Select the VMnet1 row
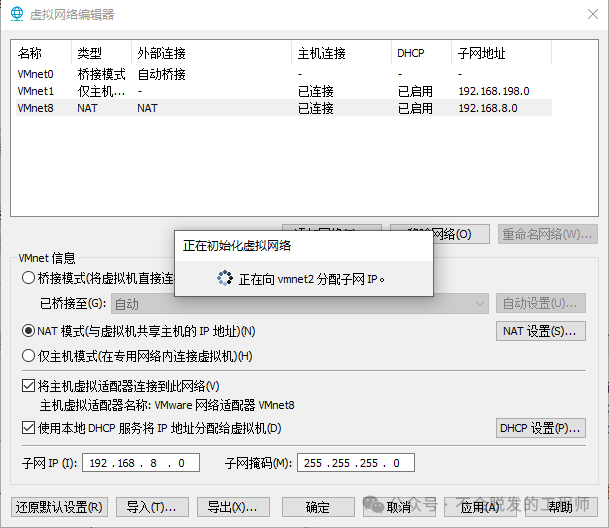 pos(284,91)
